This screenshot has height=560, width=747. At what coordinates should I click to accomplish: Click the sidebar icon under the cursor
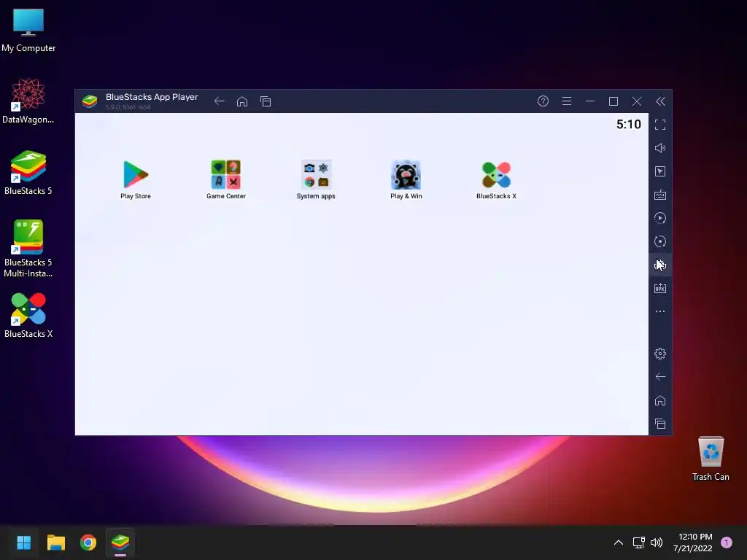[660, 265]
